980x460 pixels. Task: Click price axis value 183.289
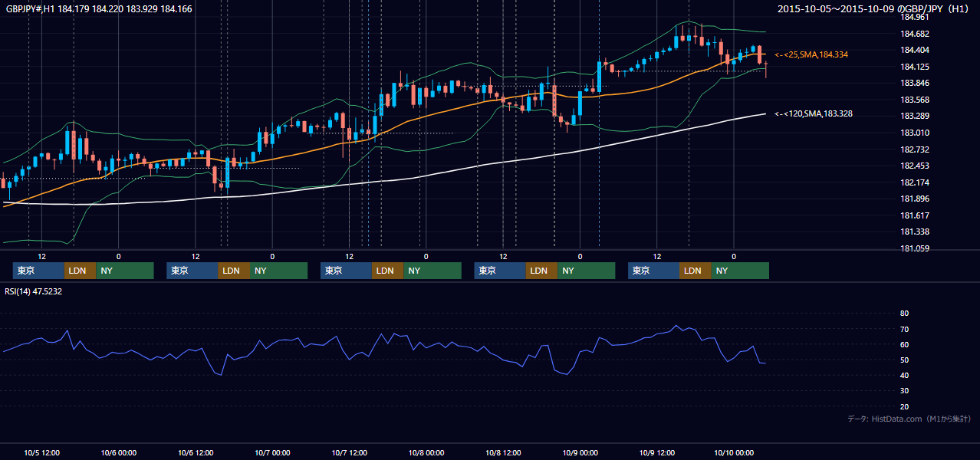(915, 116)
